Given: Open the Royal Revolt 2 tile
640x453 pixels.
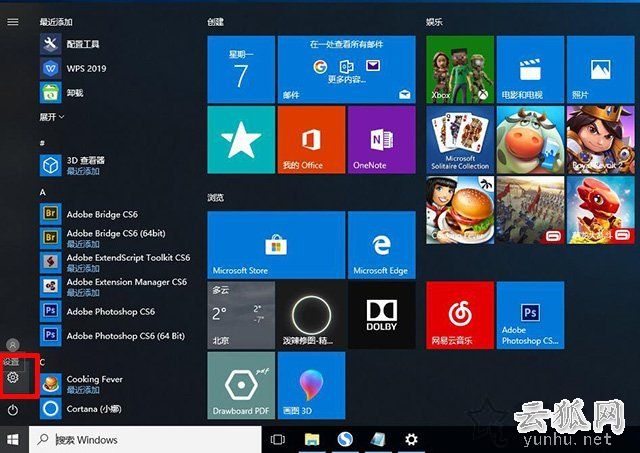Looking at the screenshot, I should [601, 140].
